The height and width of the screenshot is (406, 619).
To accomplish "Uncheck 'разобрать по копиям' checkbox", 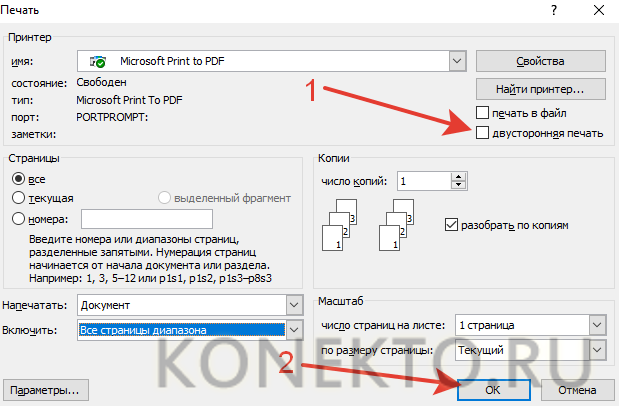I will (x=450, y=225).
